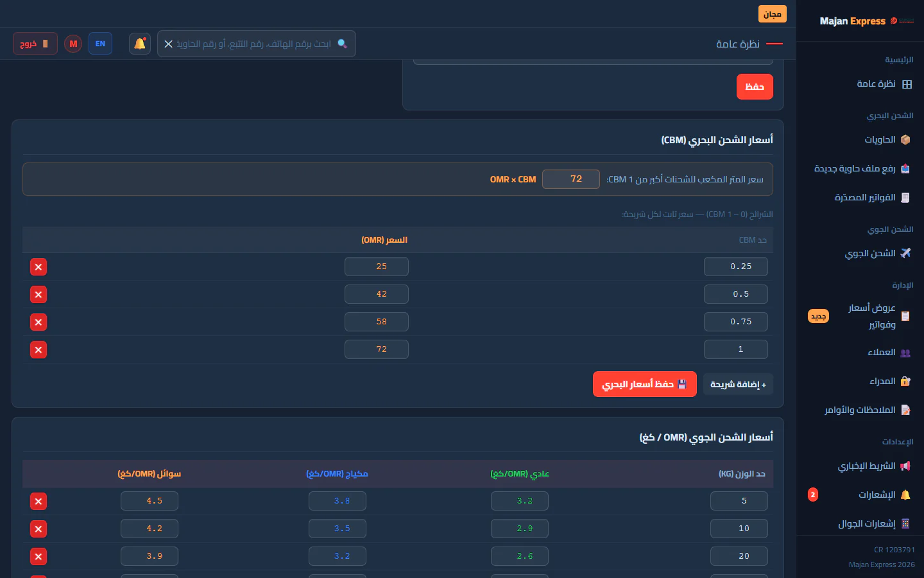
Task: Open the M user avatar
Action: coord(73,44)
